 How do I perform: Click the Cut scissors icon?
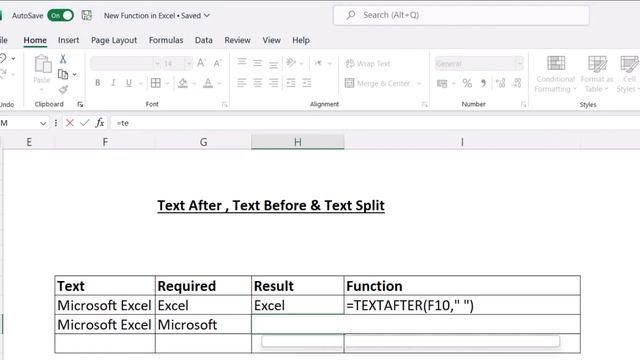[x=63, y=59]
